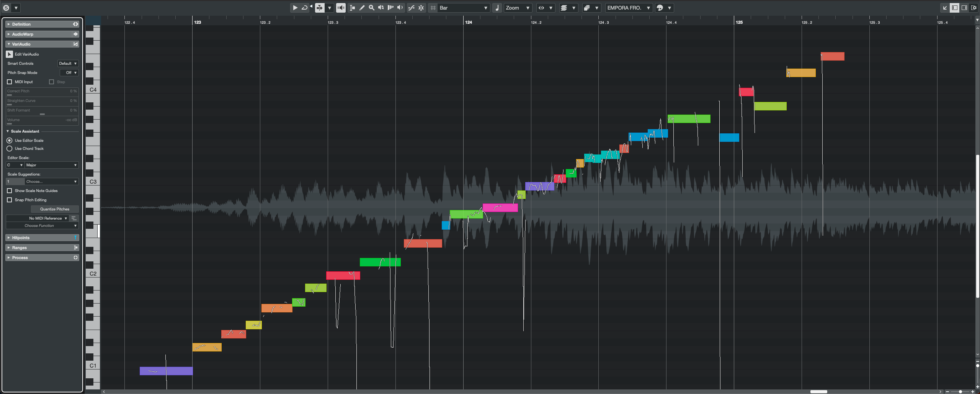
Task: Click the show lower zone arrow icon
Action: pos(945,8)
